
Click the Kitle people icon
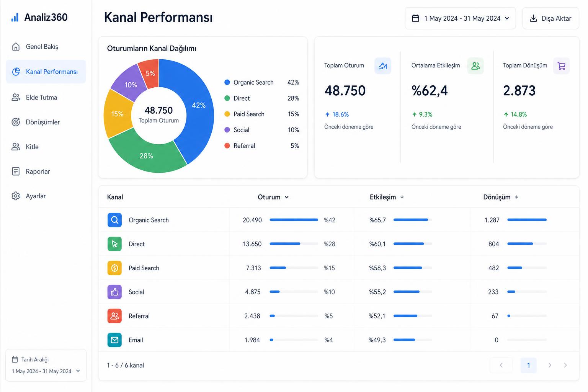click(x=16, y=147)
